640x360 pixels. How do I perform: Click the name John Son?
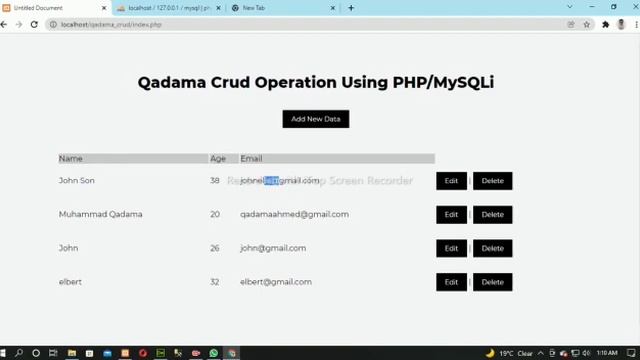click(x=77, y=180)
